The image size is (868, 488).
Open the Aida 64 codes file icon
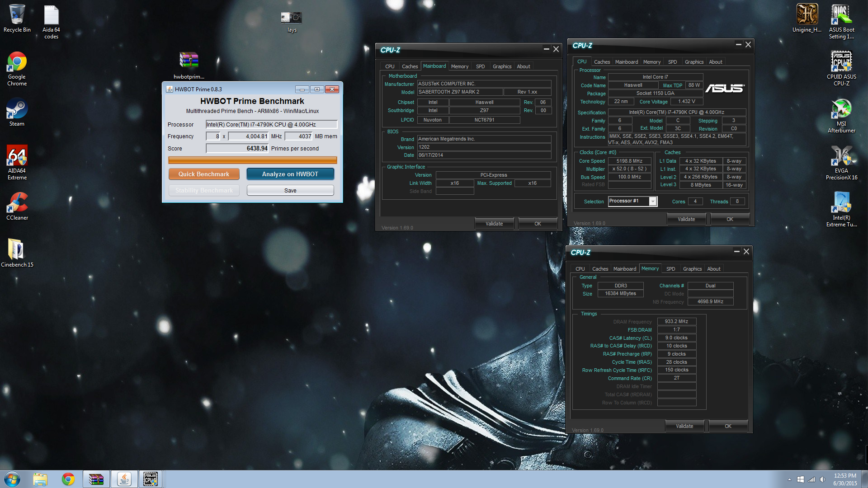[51, 22]
